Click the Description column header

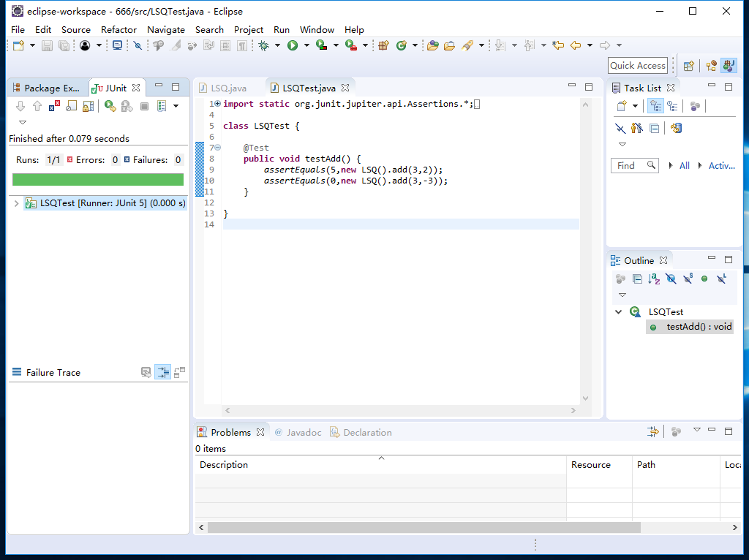pos(380,465)
